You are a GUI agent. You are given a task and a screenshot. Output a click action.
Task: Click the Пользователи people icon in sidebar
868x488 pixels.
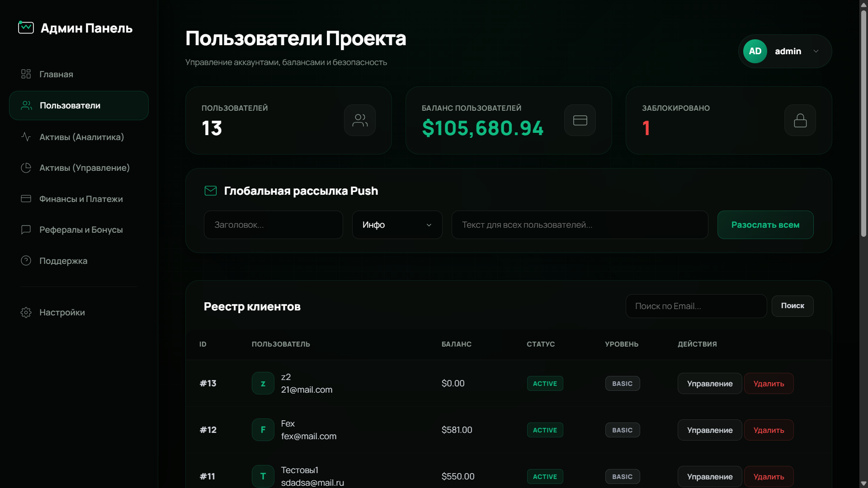[x=26, y=106]
